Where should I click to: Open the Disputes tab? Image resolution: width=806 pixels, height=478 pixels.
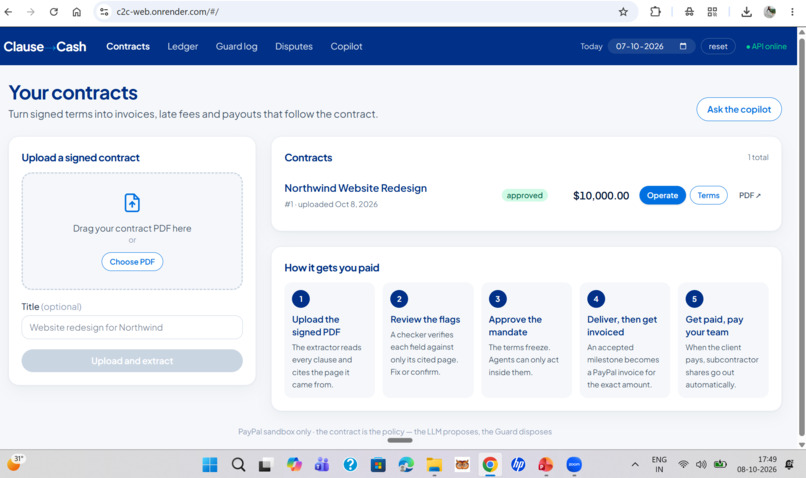click(x=294, y=46)
